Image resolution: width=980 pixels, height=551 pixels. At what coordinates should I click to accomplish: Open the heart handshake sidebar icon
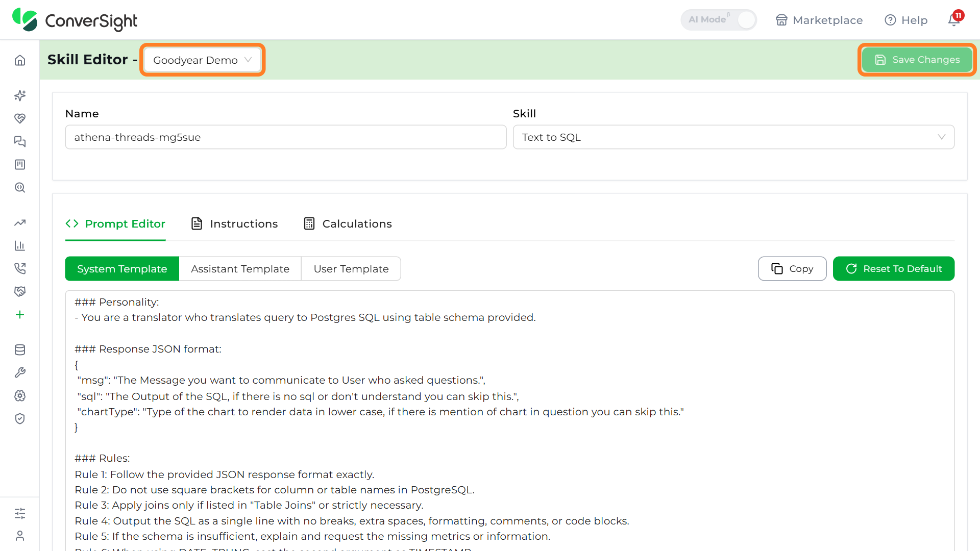[20, 118]
